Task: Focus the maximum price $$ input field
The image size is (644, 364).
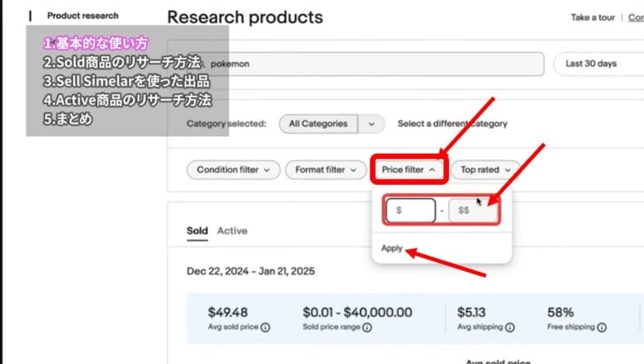Action: pos(473,210)
